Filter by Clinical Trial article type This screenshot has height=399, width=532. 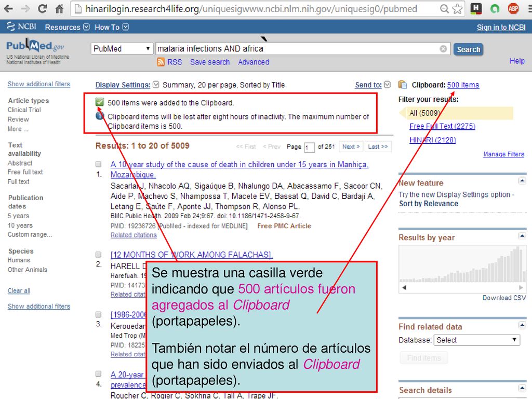(24, 110)
